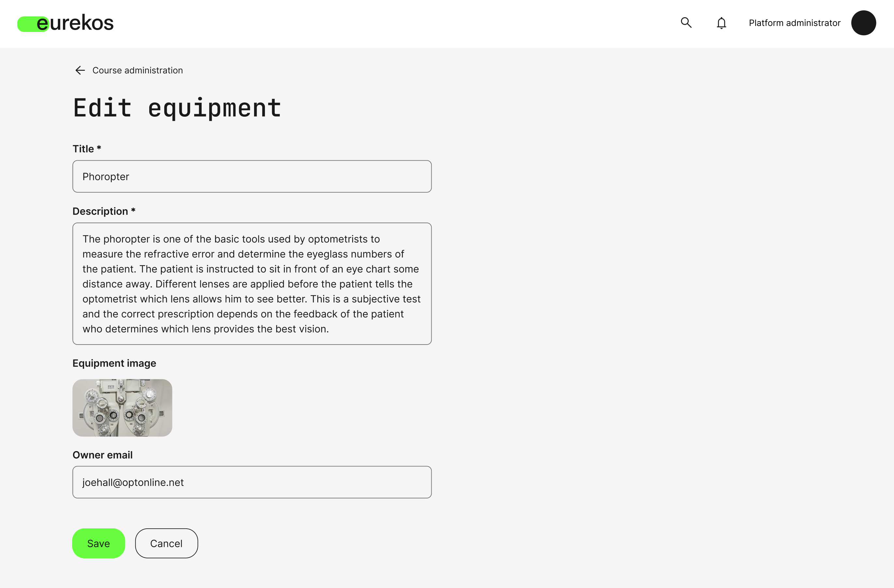Click inside the Description text area
894x588 pixels.
pos(252,284)
